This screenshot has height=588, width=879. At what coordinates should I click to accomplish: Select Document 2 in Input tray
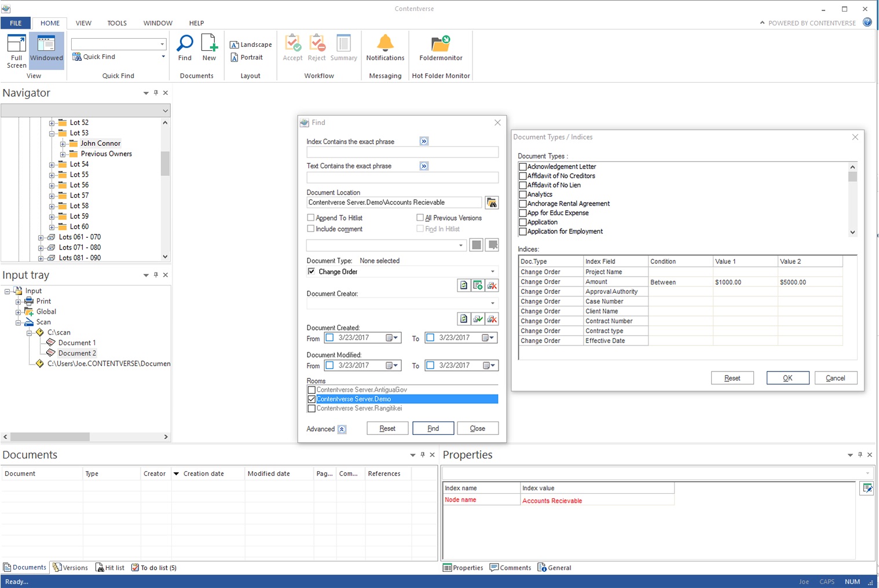pyautogui.click(x=77, y=353)
